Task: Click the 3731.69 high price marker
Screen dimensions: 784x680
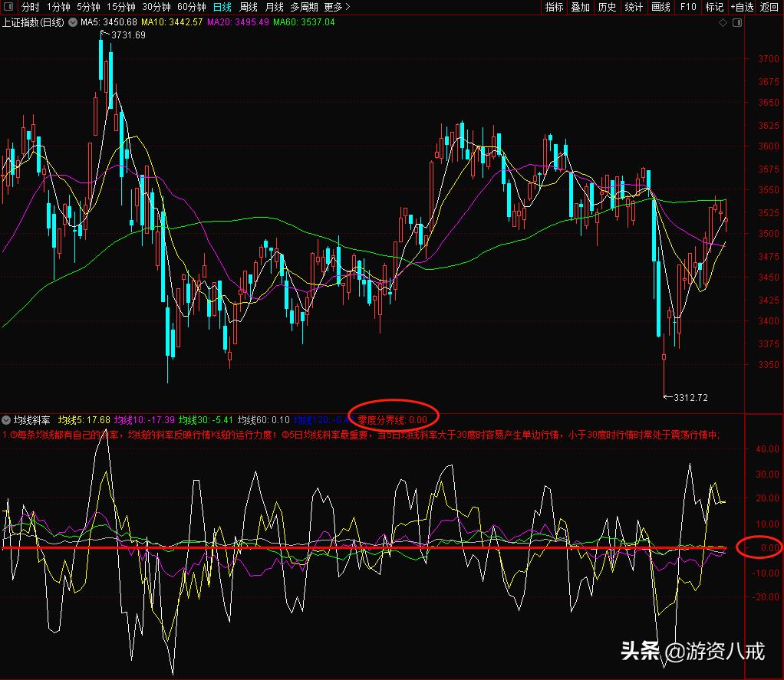Action: coord(128,35)
